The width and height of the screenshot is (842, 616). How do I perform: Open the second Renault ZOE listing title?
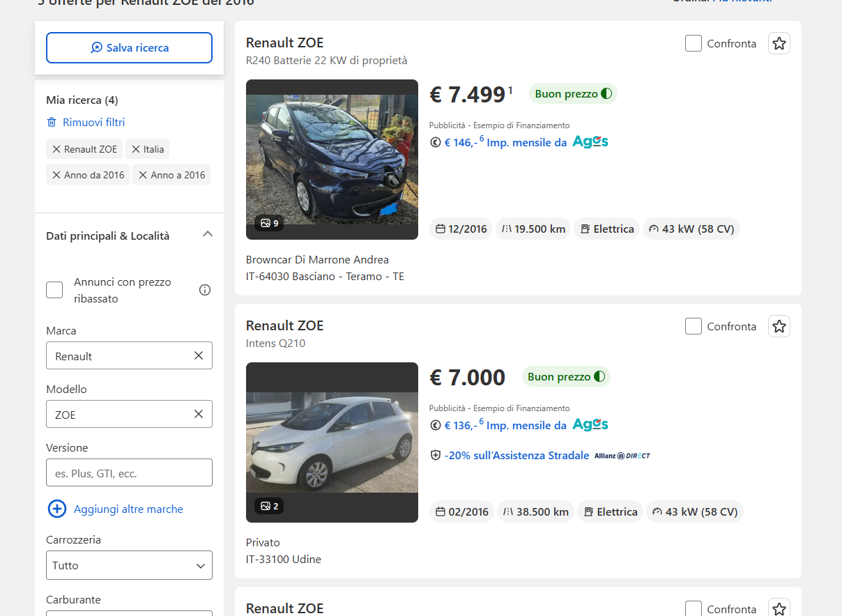coord(285,325)
